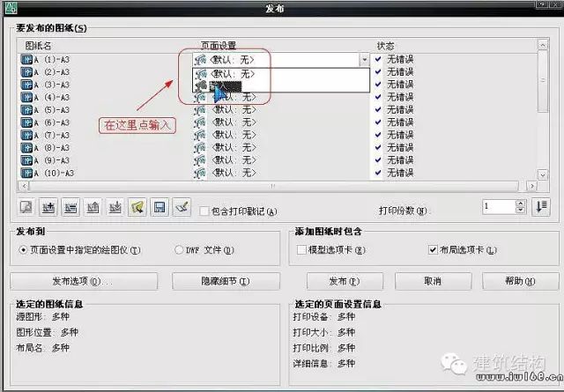Open Plot Stamp Settings icon
The width and height of the screenshot is (564, 392).
[x=182, y=207]
